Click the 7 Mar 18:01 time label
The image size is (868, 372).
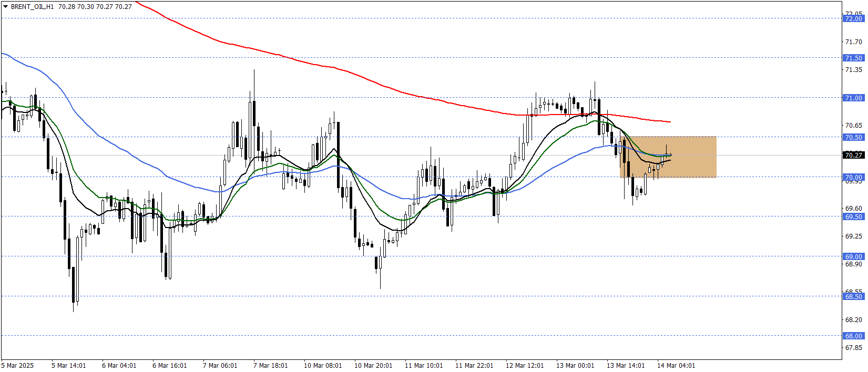(270, 366)
